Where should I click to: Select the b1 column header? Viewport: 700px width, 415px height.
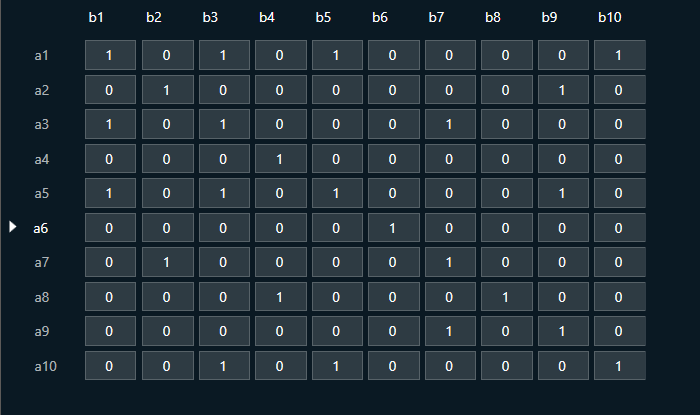(x=96, y=17)
